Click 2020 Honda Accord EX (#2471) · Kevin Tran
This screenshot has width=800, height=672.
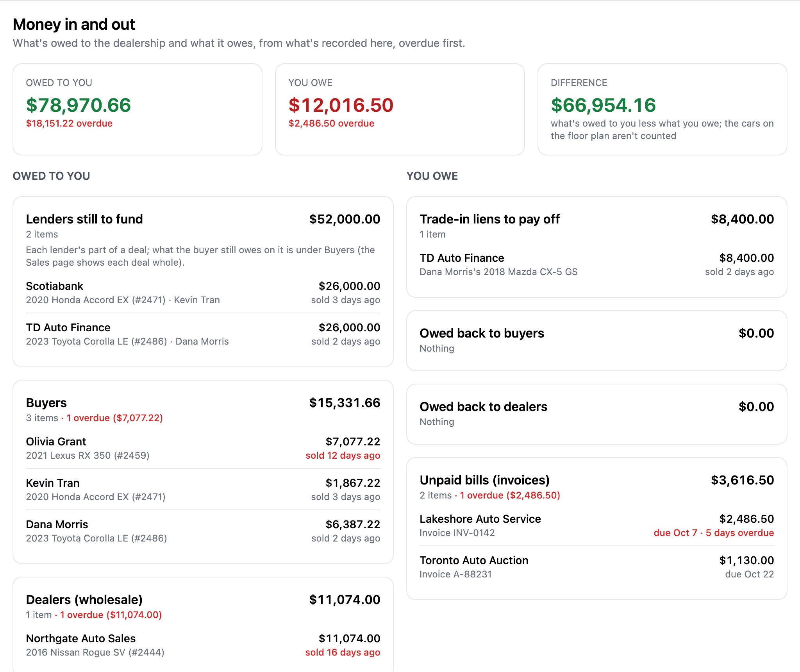tap(123, 300)
